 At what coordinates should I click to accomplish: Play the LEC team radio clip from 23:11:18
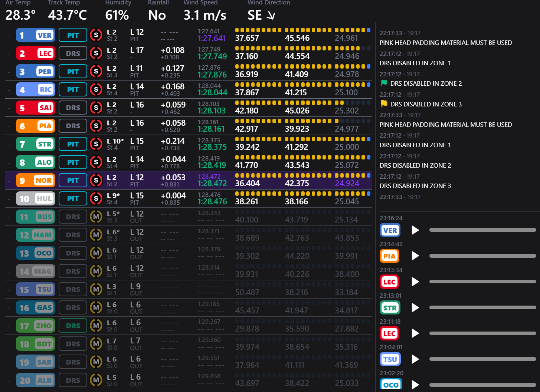click(415, 333)
